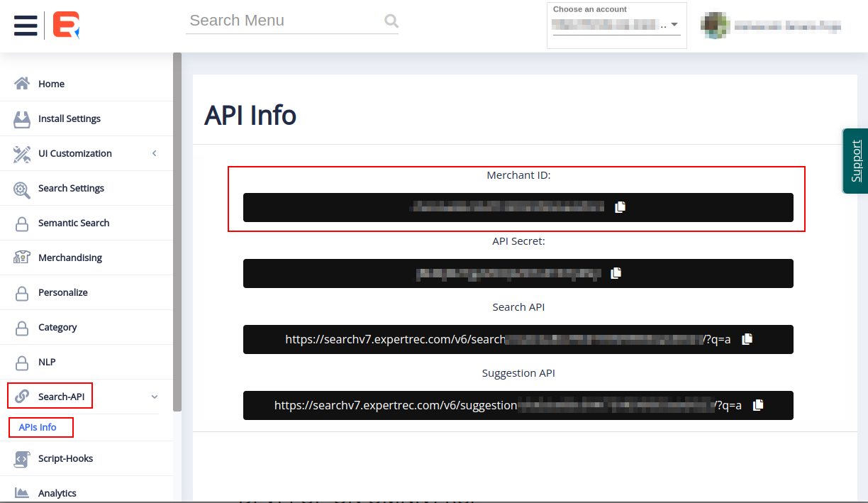868x503 pixels.
Task: Click the Home icon in the sidebar
Action: (x=22, y=83)
